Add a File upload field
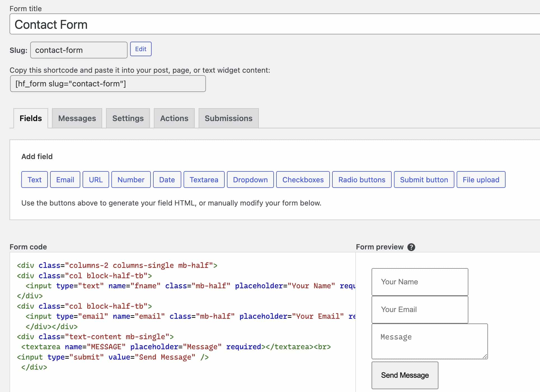 click(481, 180)
